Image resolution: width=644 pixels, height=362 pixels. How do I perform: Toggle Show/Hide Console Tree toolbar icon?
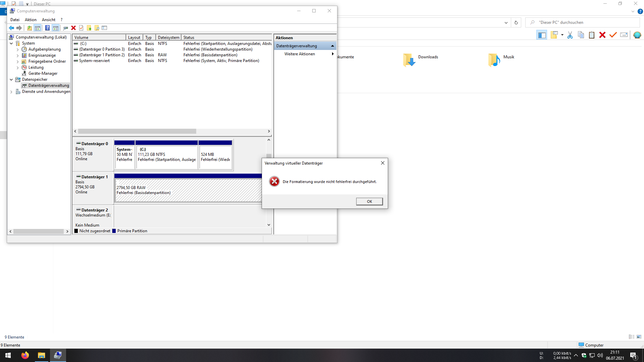click(38, 28)
